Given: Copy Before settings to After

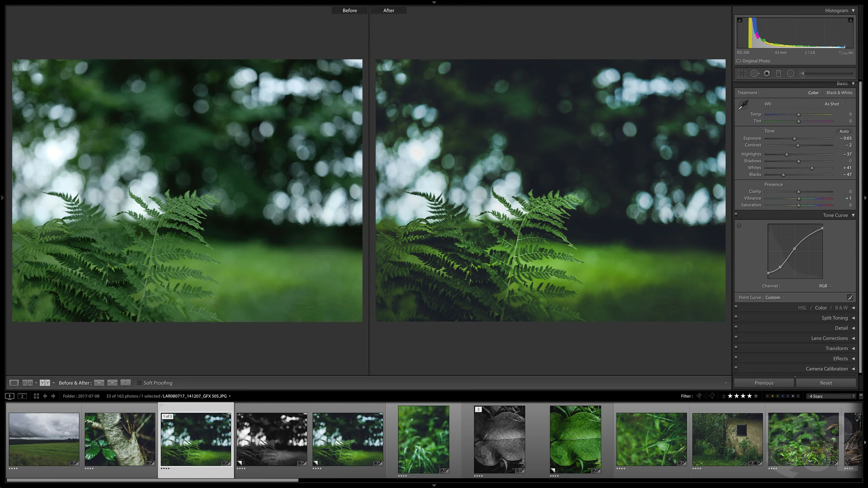Looking at the screenshot, I should click(x=99, y=383).
